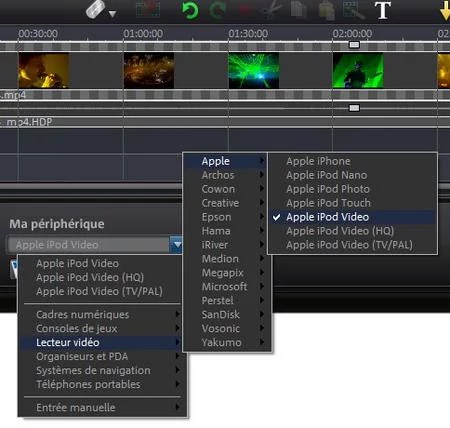Open the Yakumo brand submenu
450x428 pixels.
[227, 342]
